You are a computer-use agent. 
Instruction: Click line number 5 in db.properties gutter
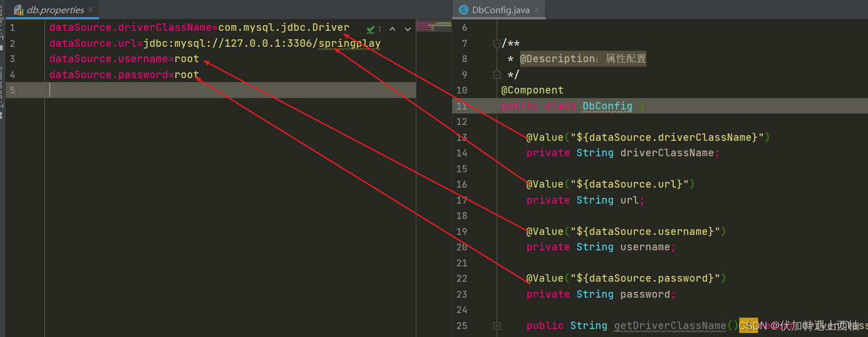point(12,90)
